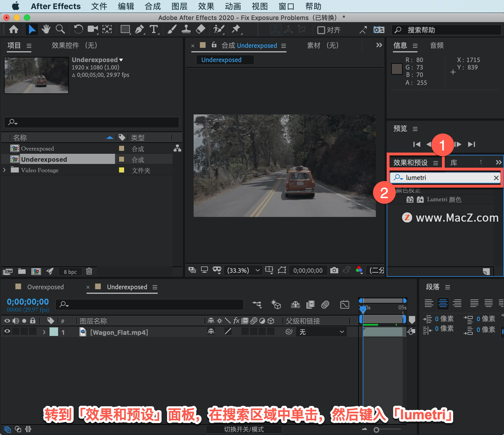
Task: Toggle hide shy layers switch
Action: click(x=295, y=305)
